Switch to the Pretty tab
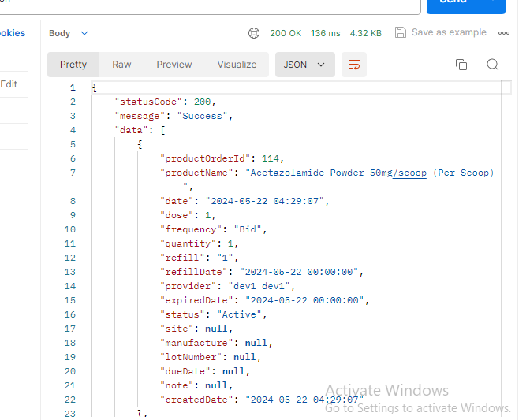Viewport: 530px width, 420px height. tap(73, 65)
